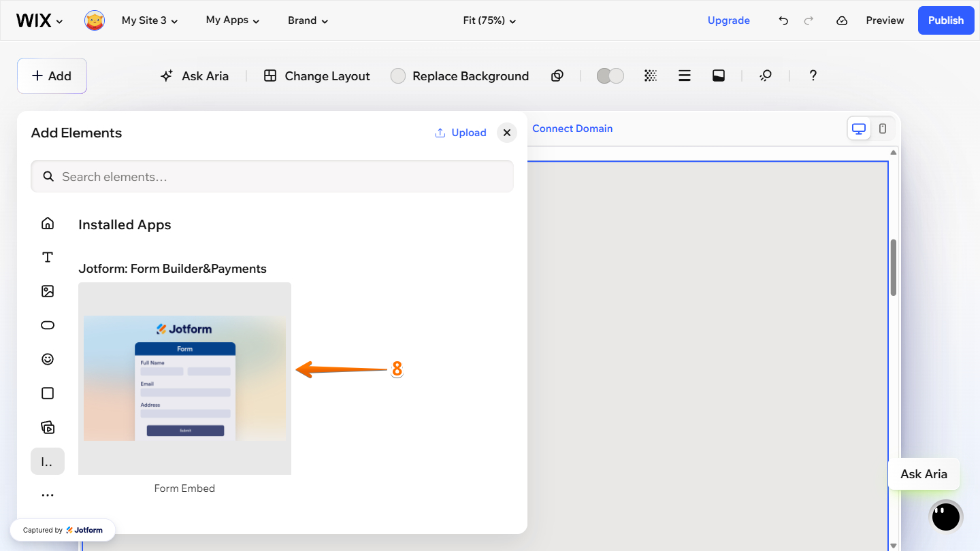This screenshot has height=551, width=980.
Task: Click the magnifier-style toolbar icon
Action: click(766, 76)
